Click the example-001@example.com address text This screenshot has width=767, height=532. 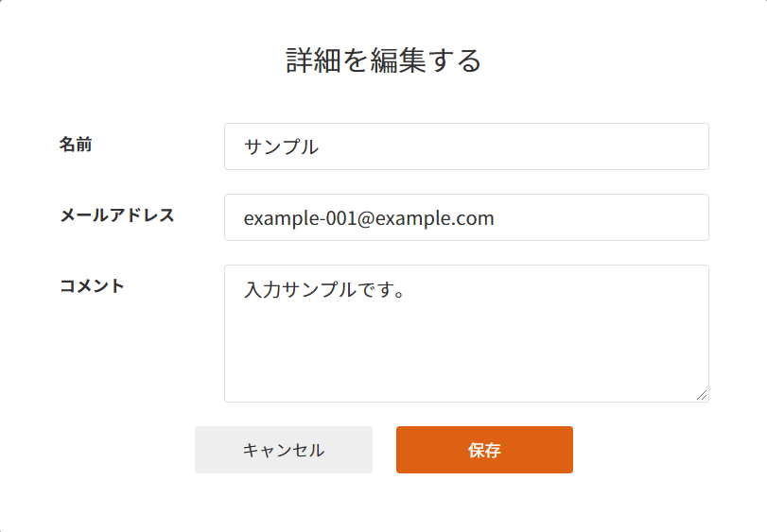coord(369,218)
